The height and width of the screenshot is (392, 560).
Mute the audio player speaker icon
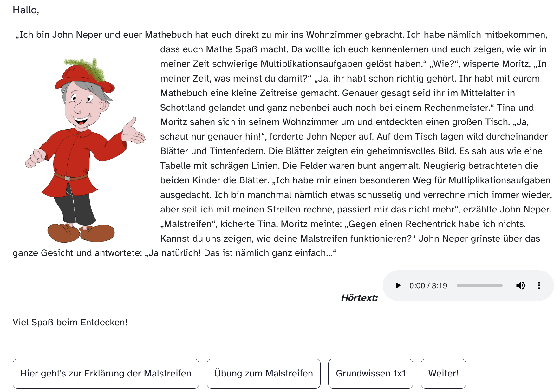pos(520,285)
